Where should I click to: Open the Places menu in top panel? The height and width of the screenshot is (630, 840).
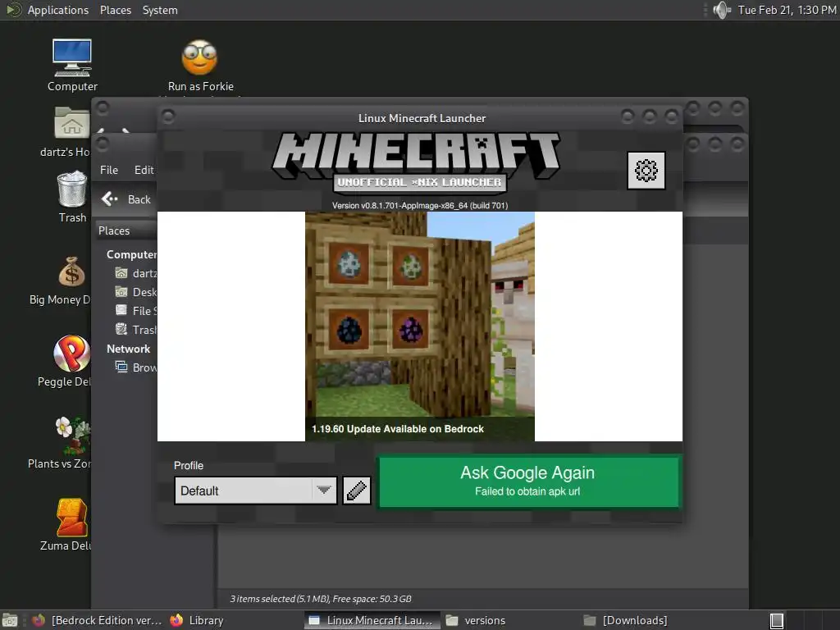[x=115, y=10]
